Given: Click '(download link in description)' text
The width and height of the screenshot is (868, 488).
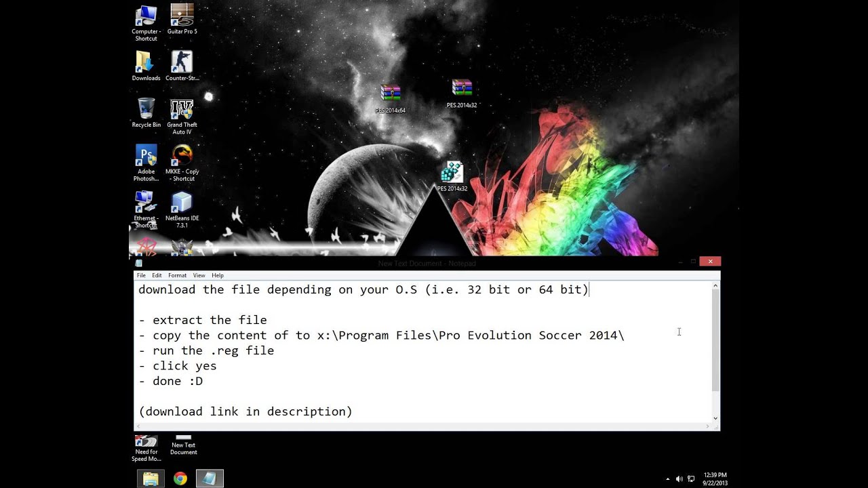Looking at the screenshot, I should coord(245,411).
